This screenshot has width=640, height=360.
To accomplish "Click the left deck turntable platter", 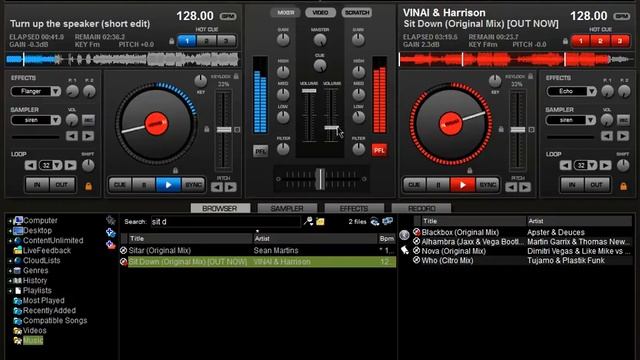I will [x=156, y=124].
